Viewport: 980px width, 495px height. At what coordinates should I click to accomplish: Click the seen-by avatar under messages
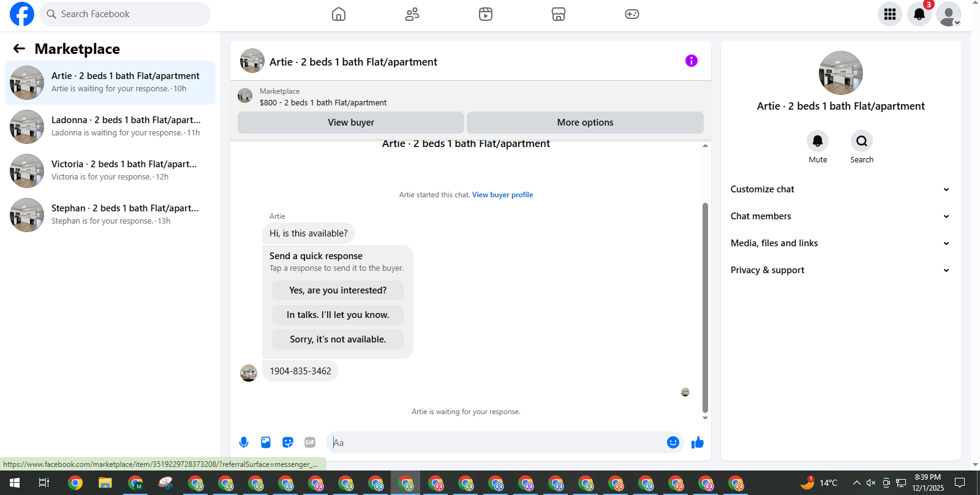point(685,392)
